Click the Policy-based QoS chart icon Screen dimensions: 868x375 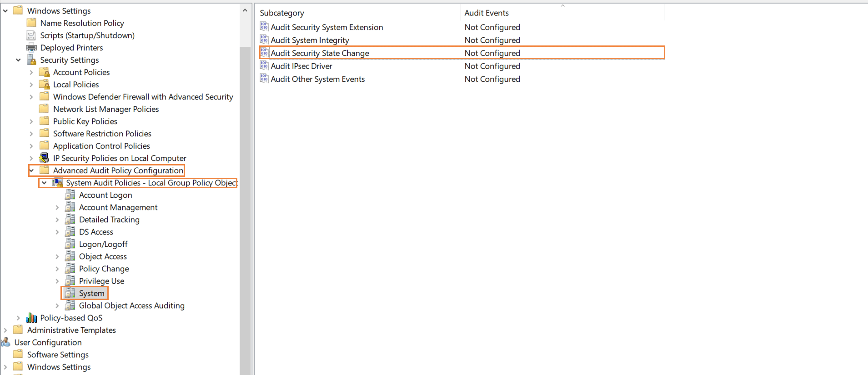[x=31, y=317]
